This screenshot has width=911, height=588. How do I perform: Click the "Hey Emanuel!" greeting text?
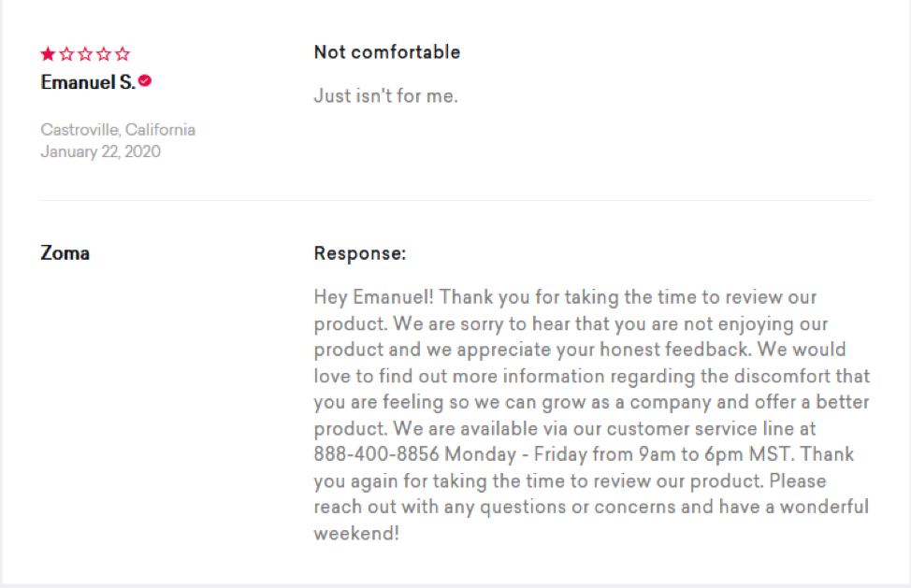(374, 297)
